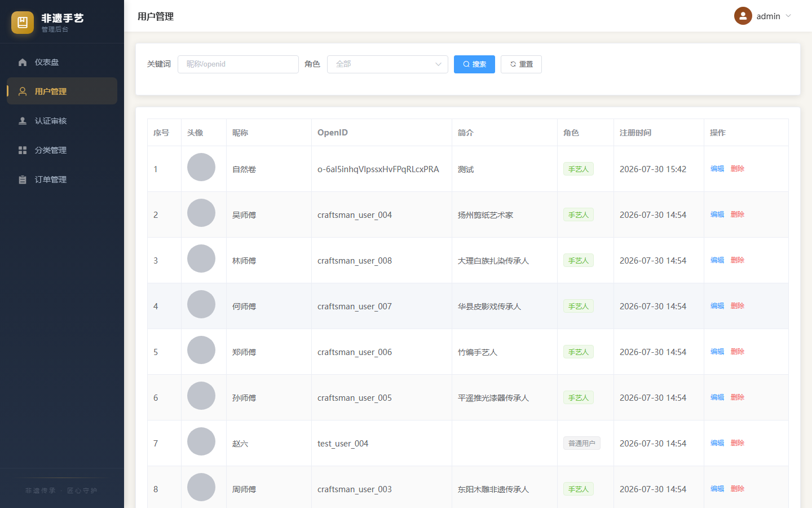Edit user 孙师傅
This screenshot has width=812, height=508.
[717, 397]
